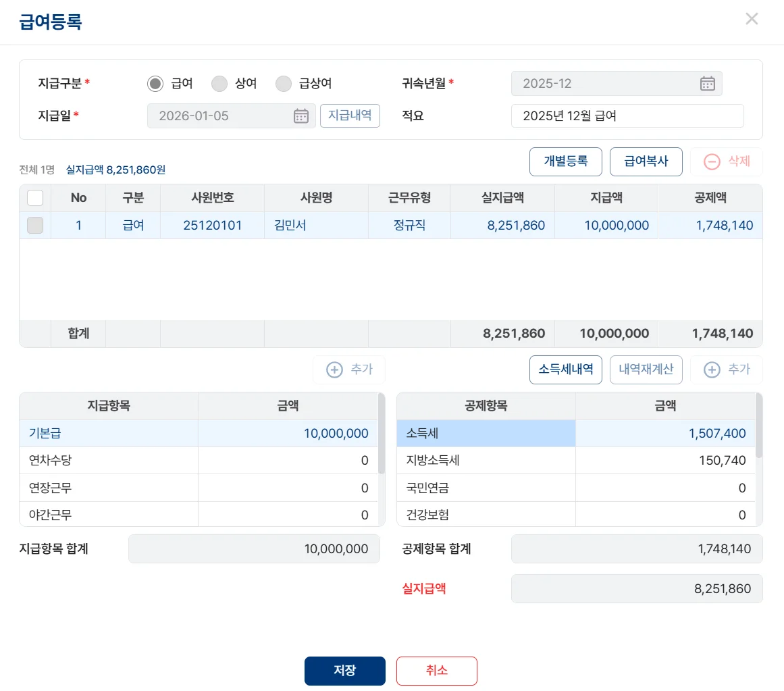Click the 공제항목 list scrollbar

[x=759, y=427]
